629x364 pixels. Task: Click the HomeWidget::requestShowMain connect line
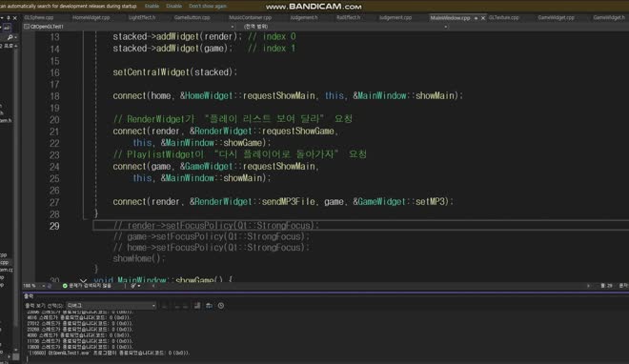[288, 96]
